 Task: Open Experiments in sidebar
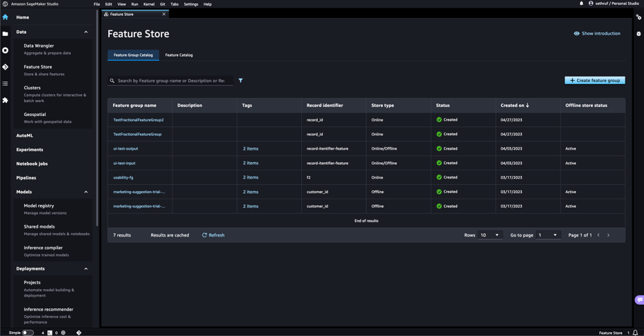30,150
